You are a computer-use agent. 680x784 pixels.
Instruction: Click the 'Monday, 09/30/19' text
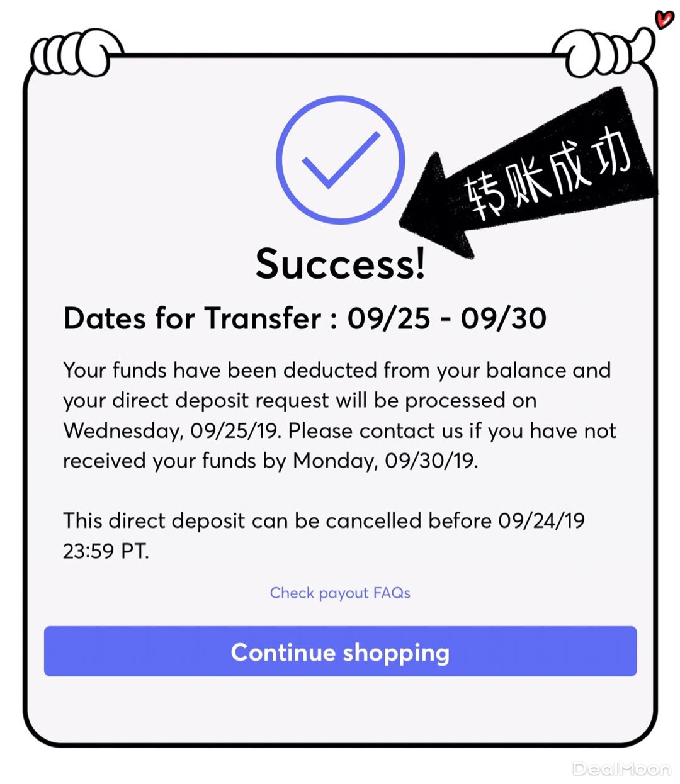(385, 461)
